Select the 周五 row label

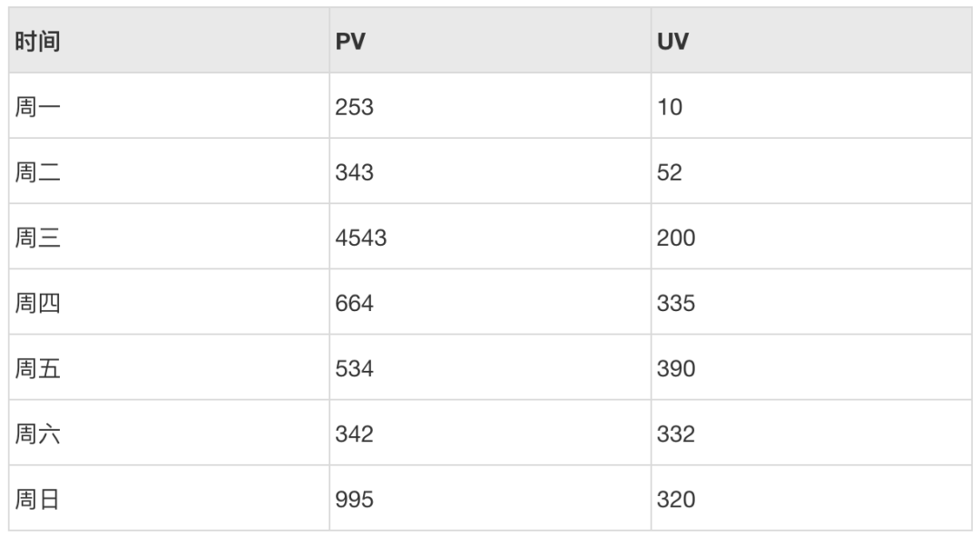click(x=37, y=368)
